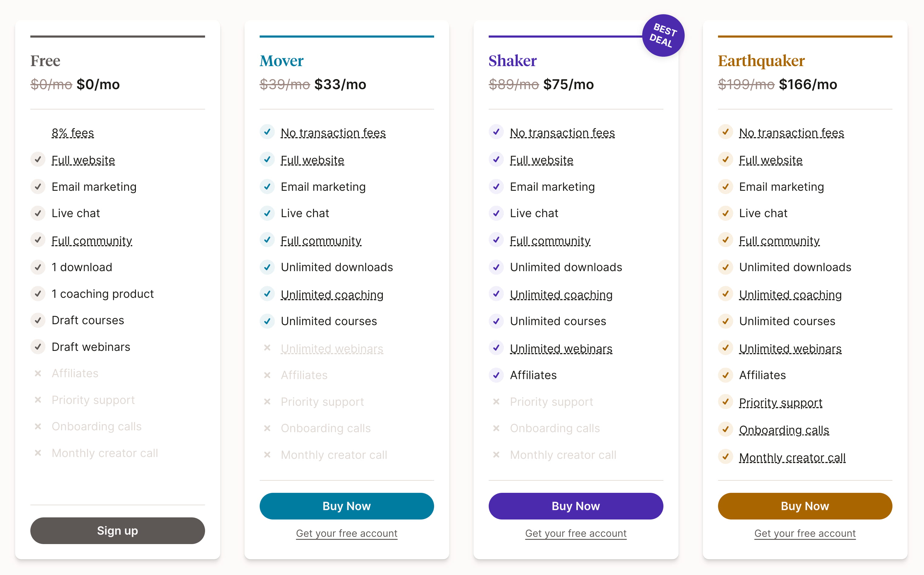Click Buy Now for the Mover plan
The image size is (924, 575).
click(x=346, y=506)
